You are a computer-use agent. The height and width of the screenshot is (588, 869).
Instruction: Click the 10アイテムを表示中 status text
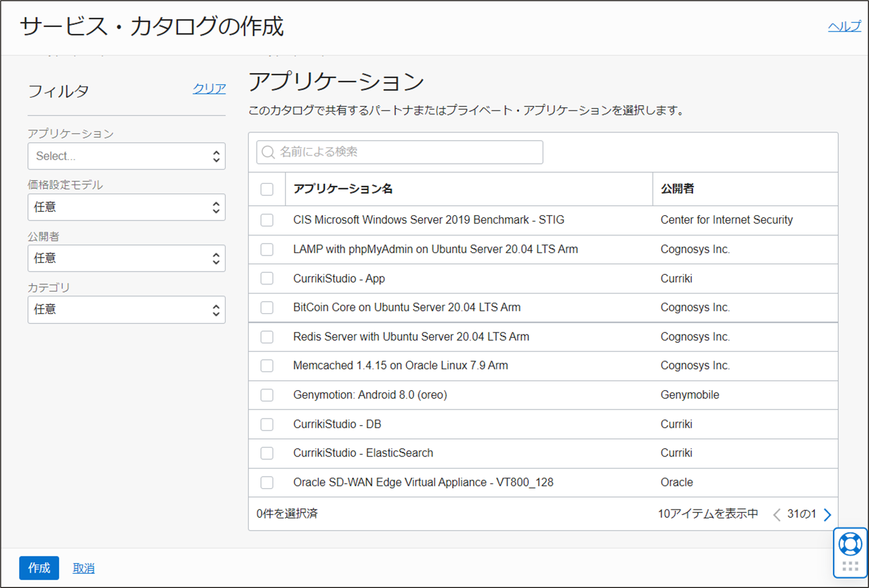pyautogui.click(x=708, y=514)
